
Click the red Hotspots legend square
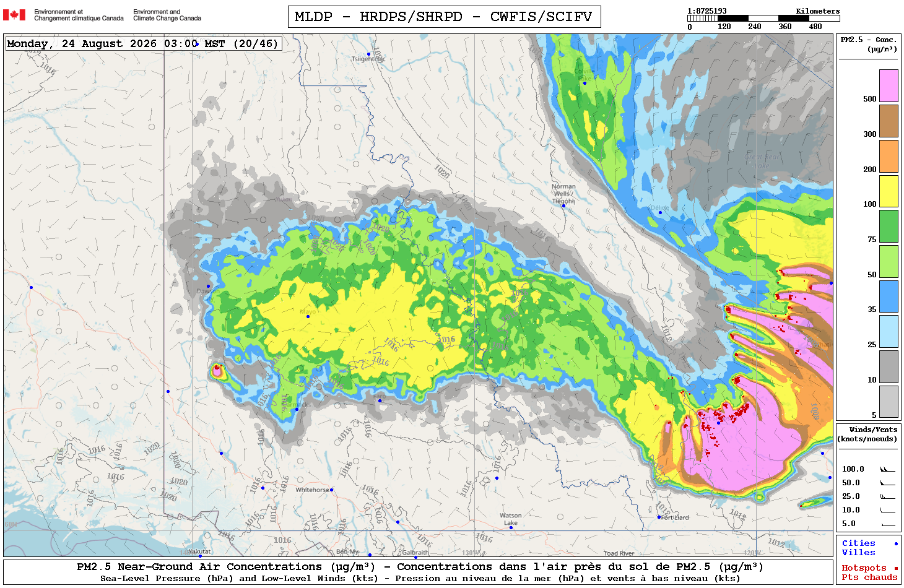click(x=895, y=568)
